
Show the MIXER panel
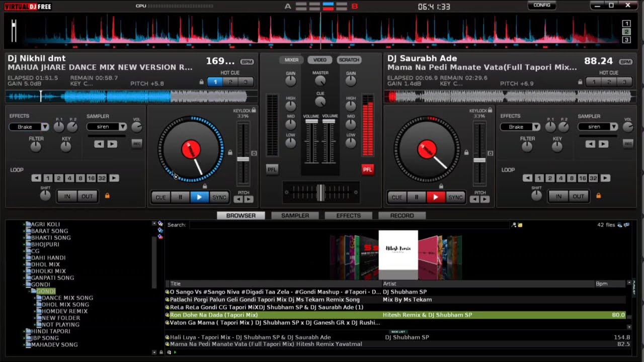292,60
